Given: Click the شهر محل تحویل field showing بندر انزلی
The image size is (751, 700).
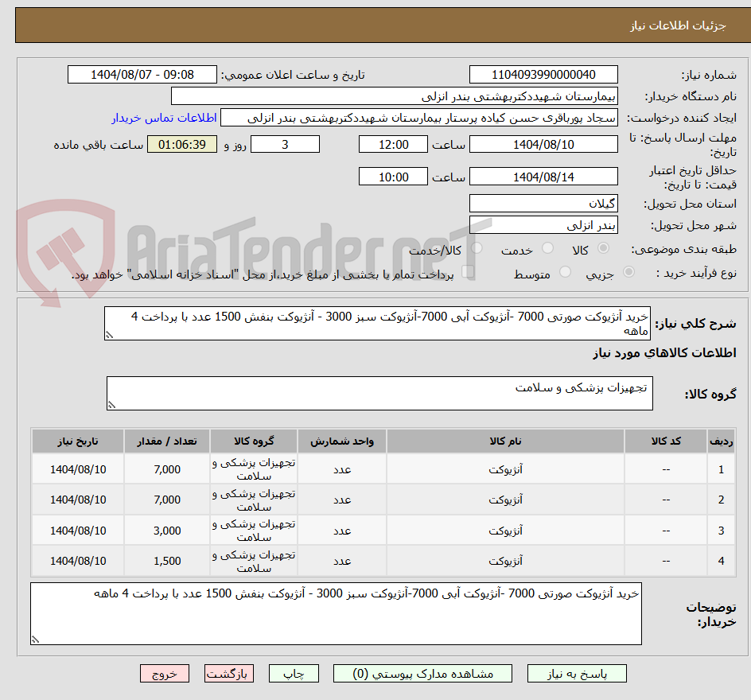Looking at the screenshot, I should (x=543, y=224).
